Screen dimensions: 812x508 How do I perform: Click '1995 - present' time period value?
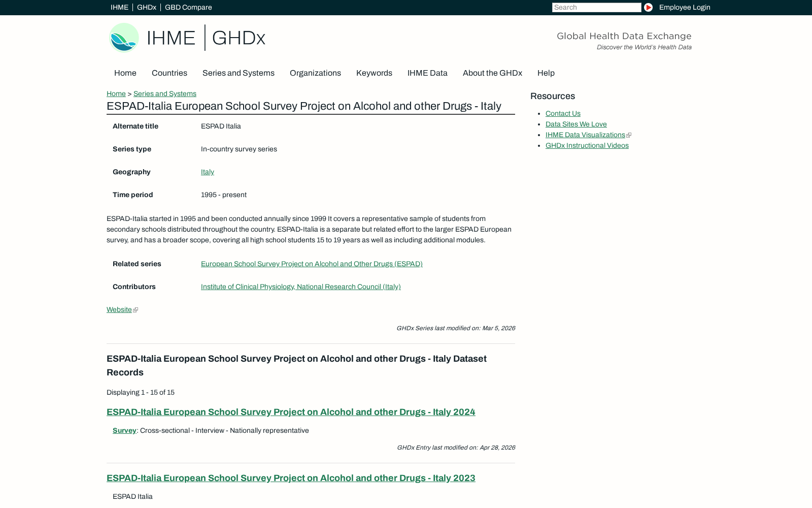224,195
